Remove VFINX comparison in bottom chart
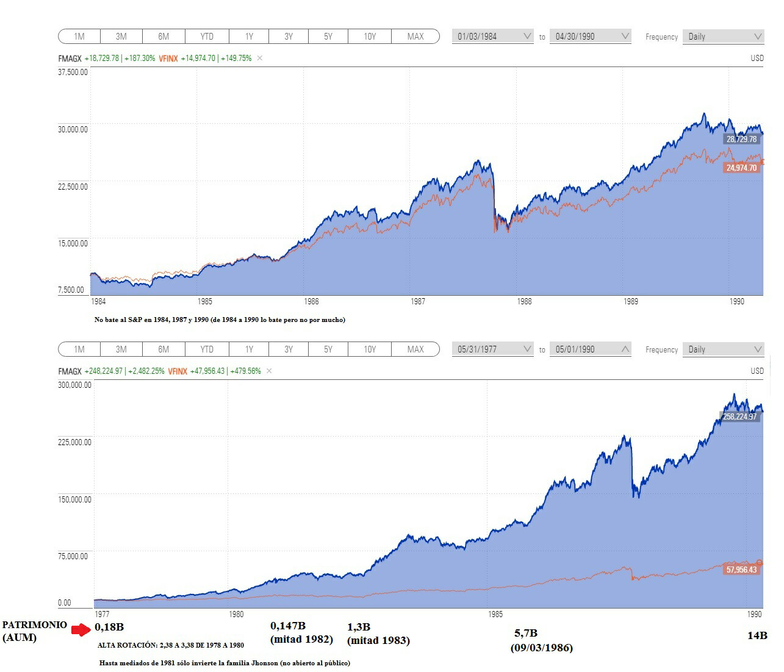 (269, 371)
